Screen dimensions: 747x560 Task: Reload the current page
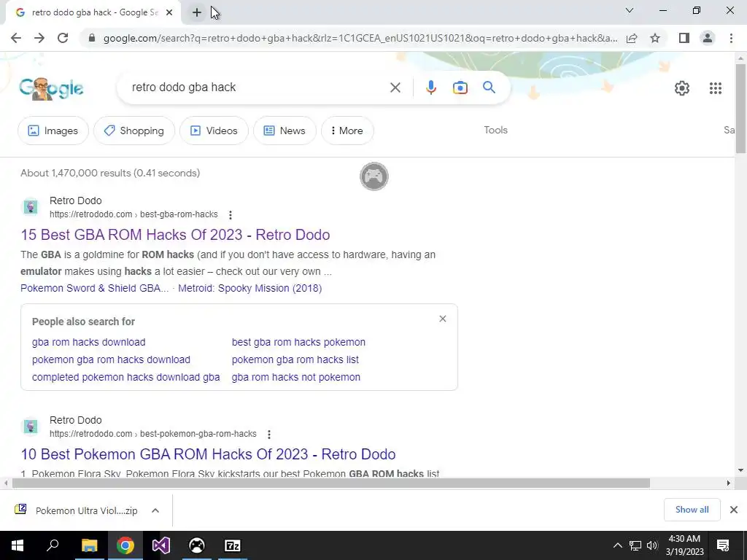point(63,38)
